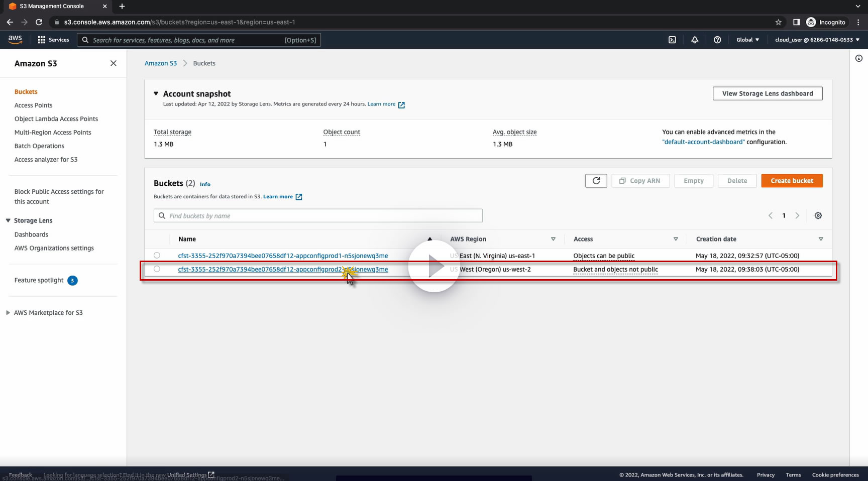868x481 pixels.
Task: Open Object Lambda Access Points
Action: (56, 119)
